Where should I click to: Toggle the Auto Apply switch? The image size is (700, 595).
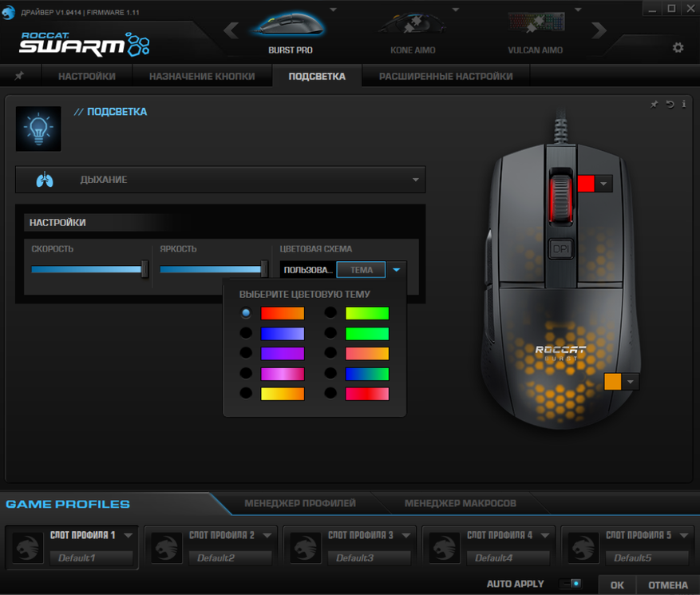(x=571, y=583)
